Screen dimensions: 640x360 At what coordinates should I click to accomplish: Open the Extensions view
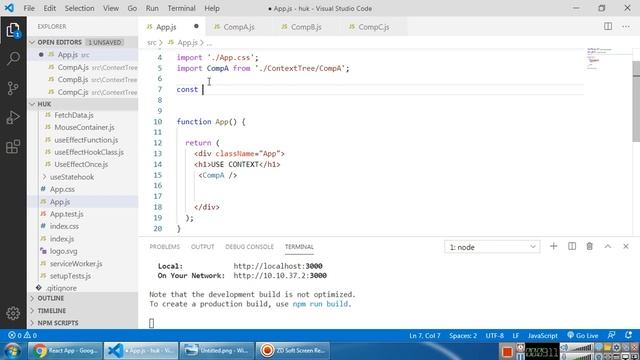click(x=13, y=147)
